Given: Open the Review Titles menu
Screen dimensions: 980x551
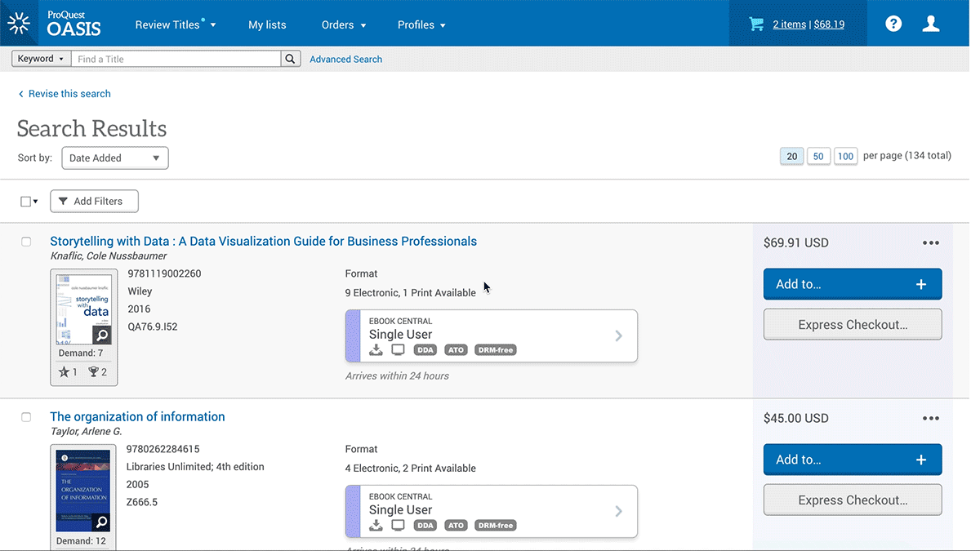Looking at the screenshot, I should 176,24.
